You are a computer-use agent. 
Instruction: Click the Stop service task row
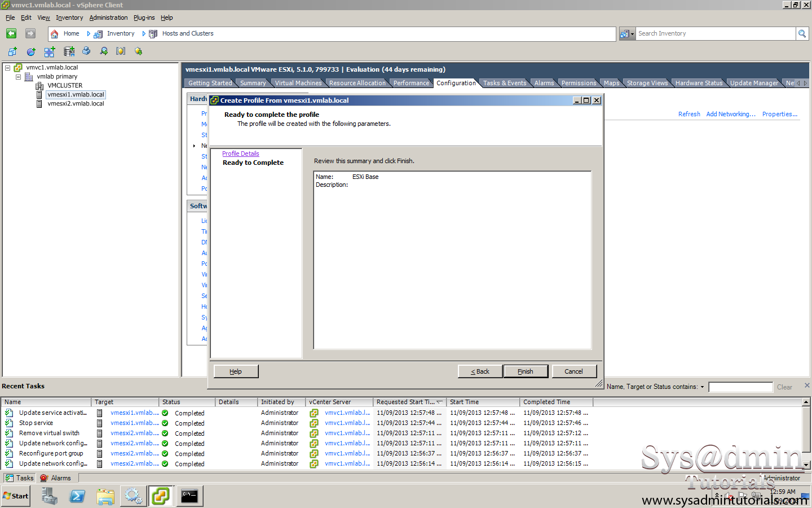(296, 423)
